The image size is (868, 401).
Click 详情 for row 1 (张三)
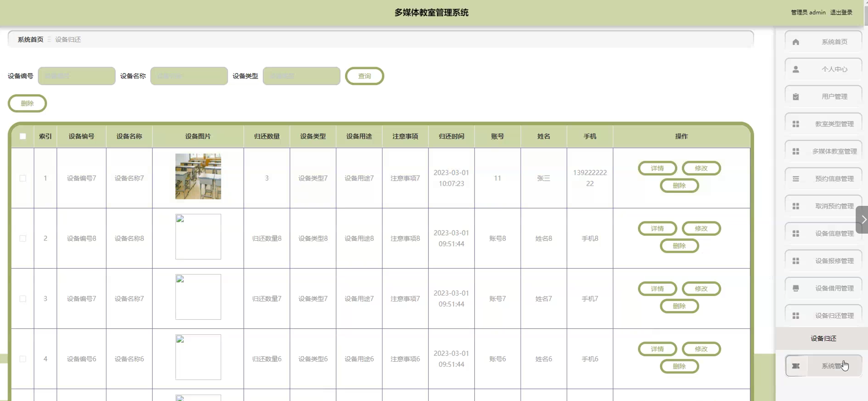[x=657, y=168]
